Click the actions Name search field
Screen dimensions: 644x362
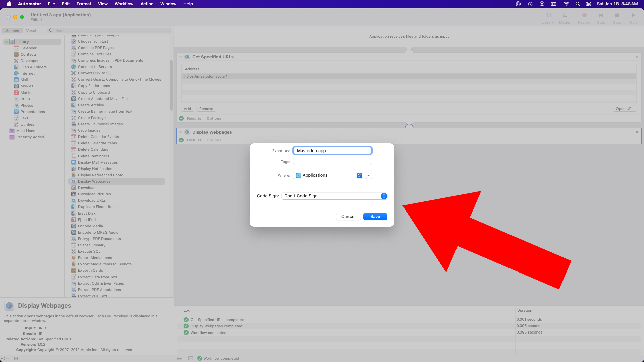pyautogui.click(x=109, y=31)
